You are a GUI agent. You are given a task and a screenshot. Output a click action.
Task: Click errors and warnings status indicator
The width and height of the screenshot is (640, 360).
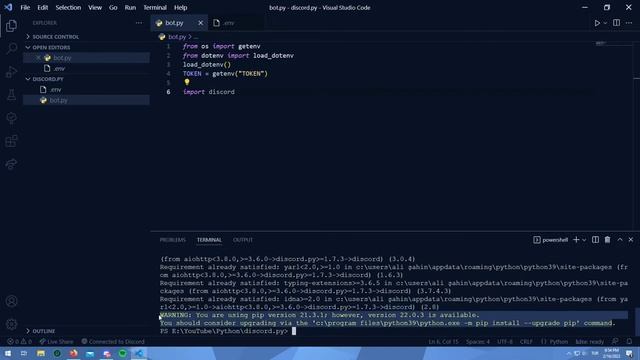pyautogui.click(x=19, y=341)
